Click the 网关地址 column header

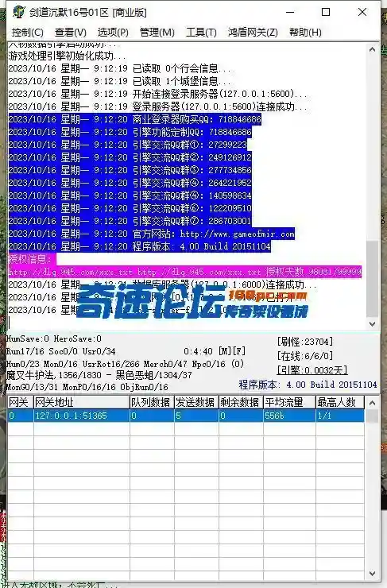click(x=81, y=402)
